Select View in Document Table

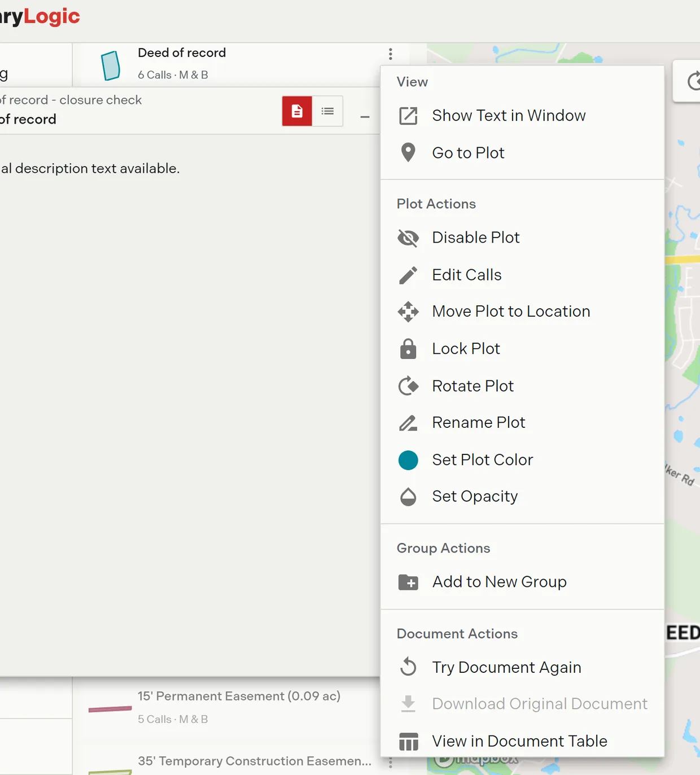click(522, 741)
